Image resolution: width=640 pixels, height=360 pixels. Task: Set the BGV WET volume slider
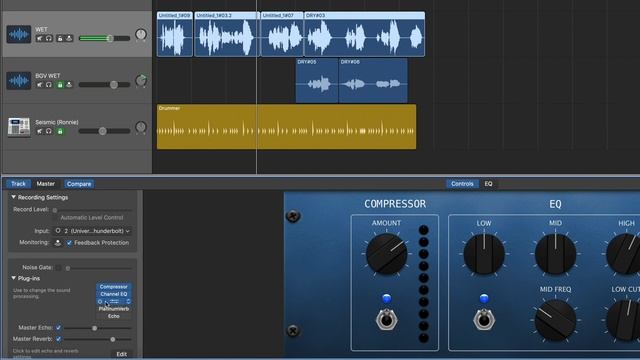point(104,85)
